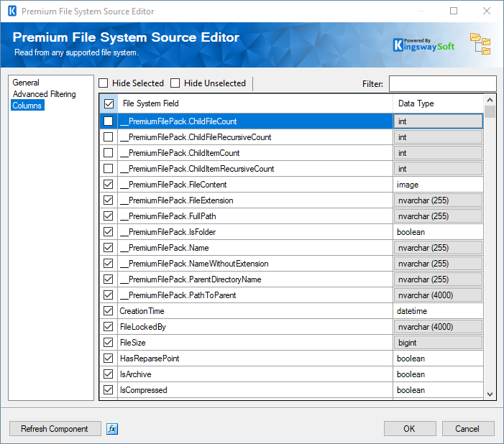504x444 pixels.
Task: Open data type for ChildItemRecursiveCount row
Action: 438,169
